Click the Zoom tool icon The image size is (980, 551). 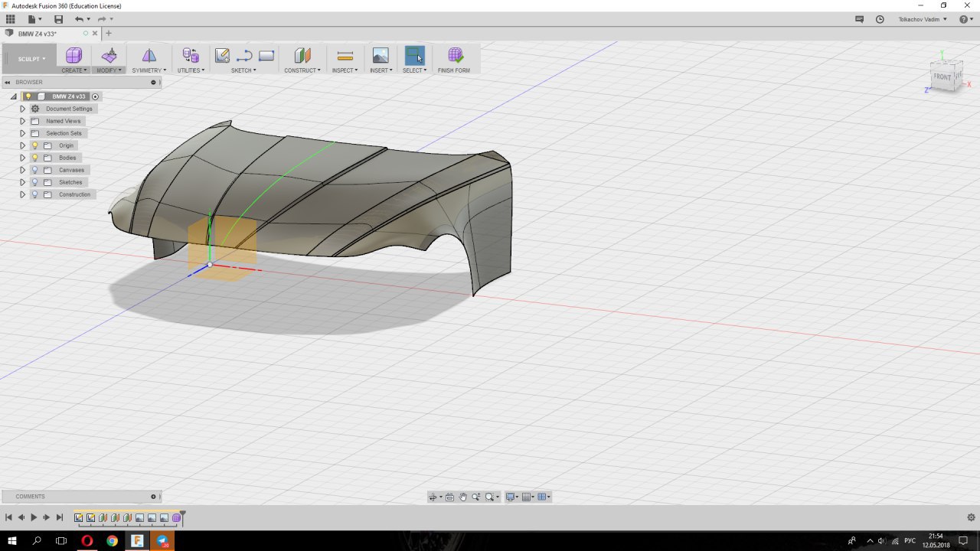click(476, 497)
